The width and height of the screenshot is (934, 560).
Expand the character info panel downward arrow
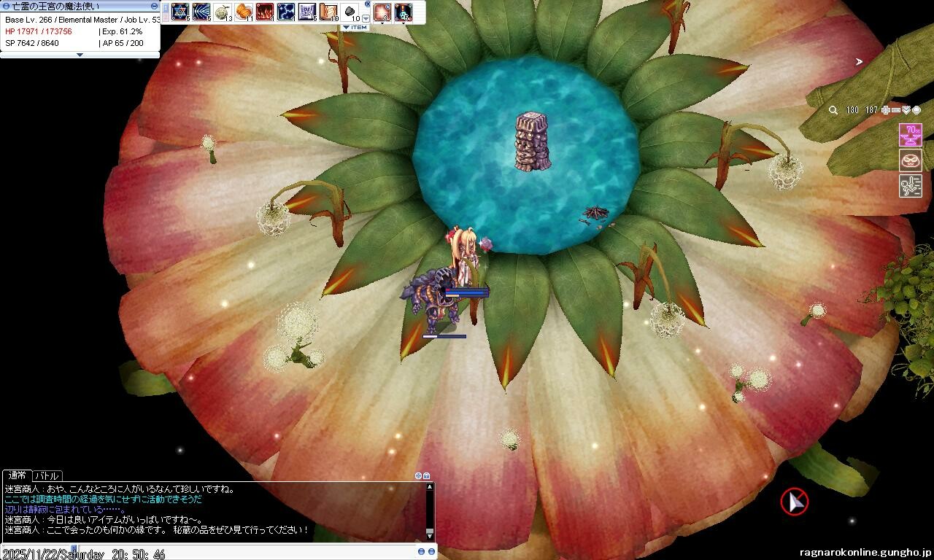[x=80, y=55]
